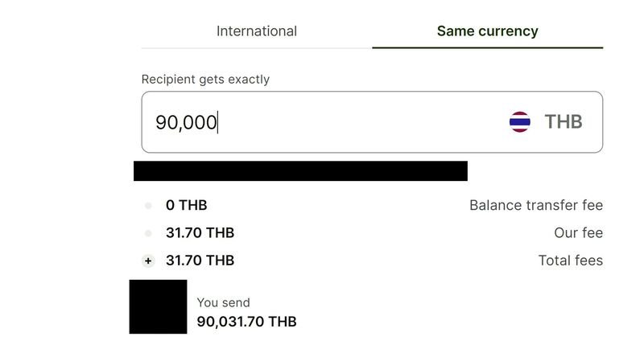Click the Our fee label
The image size is (644, 353).
578,233
